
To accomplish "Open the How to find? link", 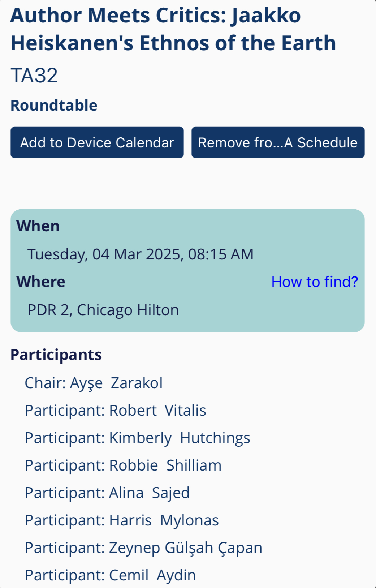I will 314,282.
